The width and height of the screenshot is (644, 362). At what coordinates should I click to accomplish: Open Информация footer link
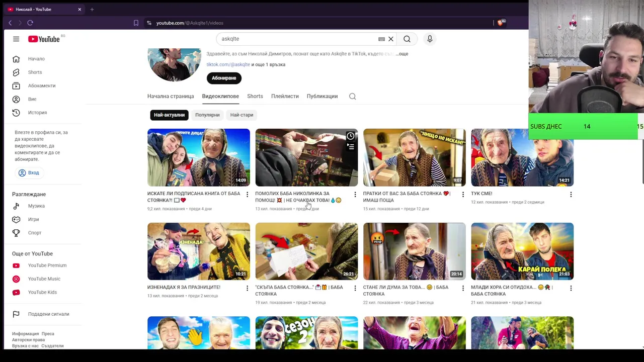coord(25,334)
